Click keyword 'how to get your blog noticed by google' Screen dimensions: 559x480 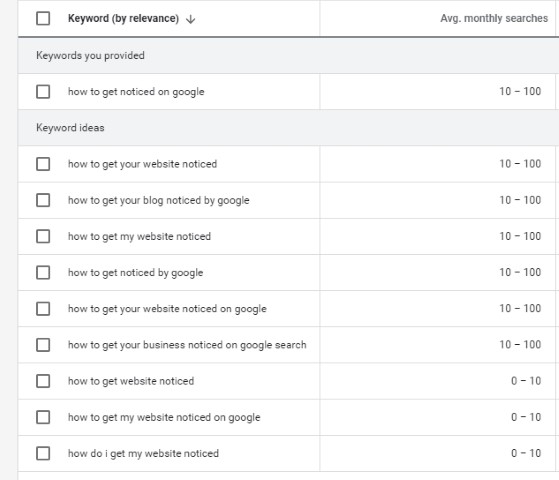[x=159, y=200]
